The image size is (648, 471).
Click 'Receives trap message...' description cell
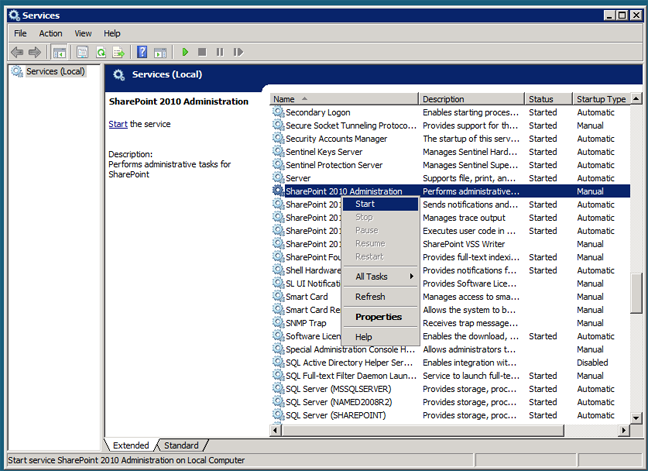(x=470, y=323)
